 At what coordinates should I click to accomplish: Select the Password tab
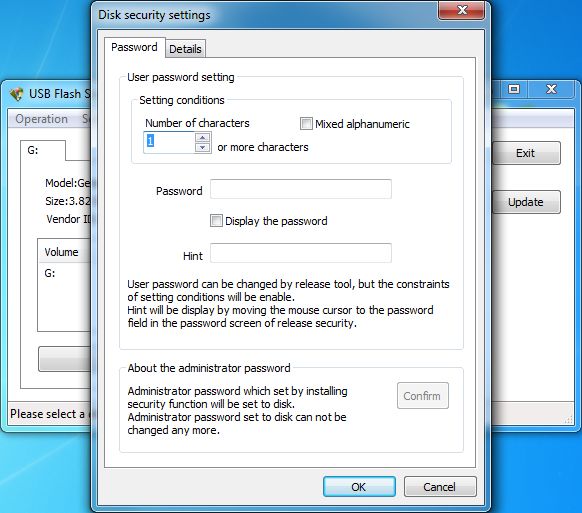[x=134, y=47]
